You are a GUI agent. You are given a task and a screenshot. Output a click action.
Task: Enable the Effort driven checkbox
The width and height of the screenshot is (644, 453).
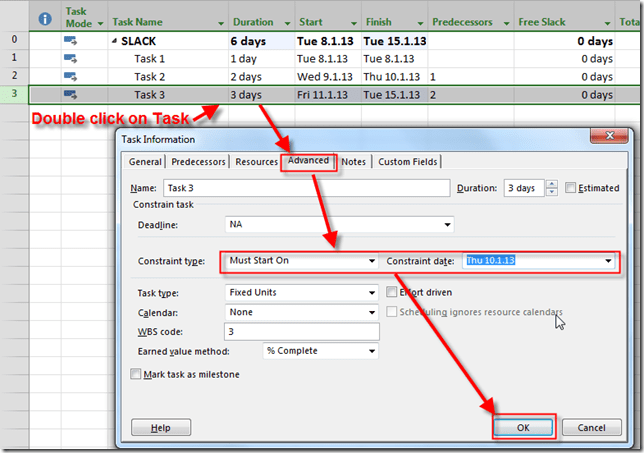click(x=392, y=293)
